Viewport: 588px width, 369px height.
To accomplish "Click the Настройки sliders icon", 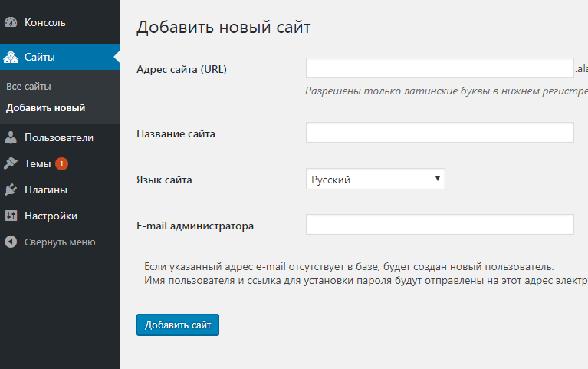I will click(x=11, y=216).
